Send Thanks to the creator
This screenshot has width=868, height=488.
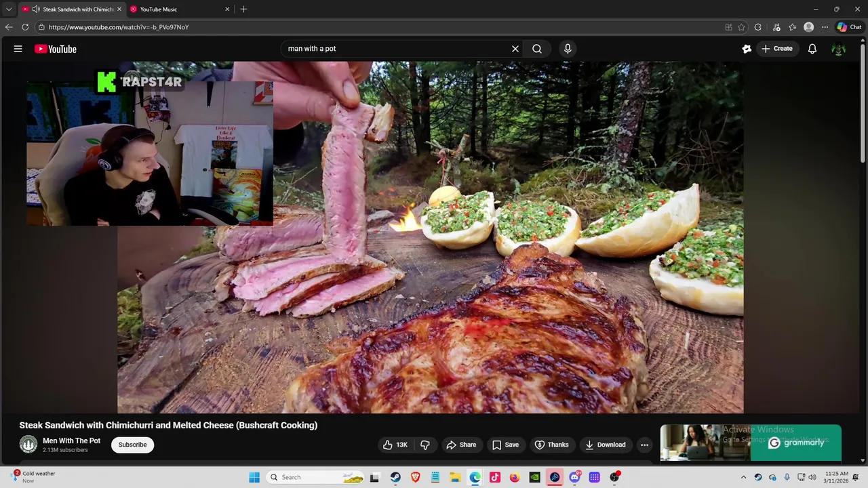click(x=551, y=445)
